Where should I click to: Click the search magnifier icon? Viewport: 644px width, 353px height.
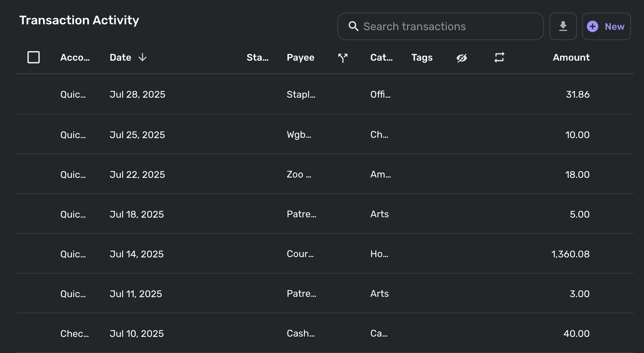(x=353, y=26)
